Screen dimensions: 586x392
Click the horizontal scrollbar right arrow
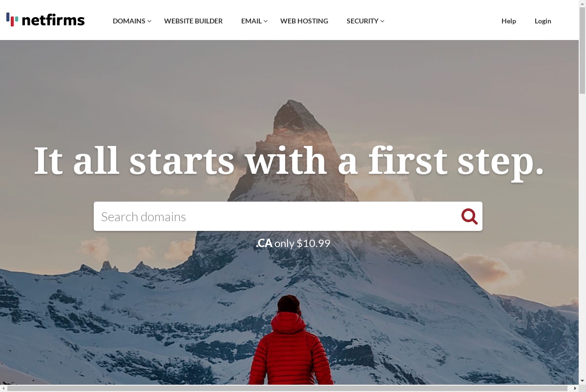(x=575, y=388)
